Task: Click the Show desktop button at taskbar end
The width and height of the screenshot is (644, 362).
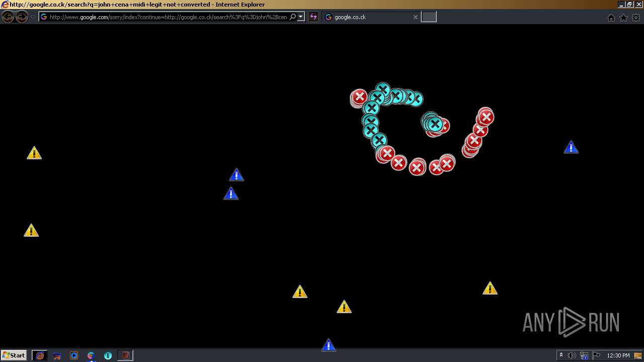Action: coord(638,355)
